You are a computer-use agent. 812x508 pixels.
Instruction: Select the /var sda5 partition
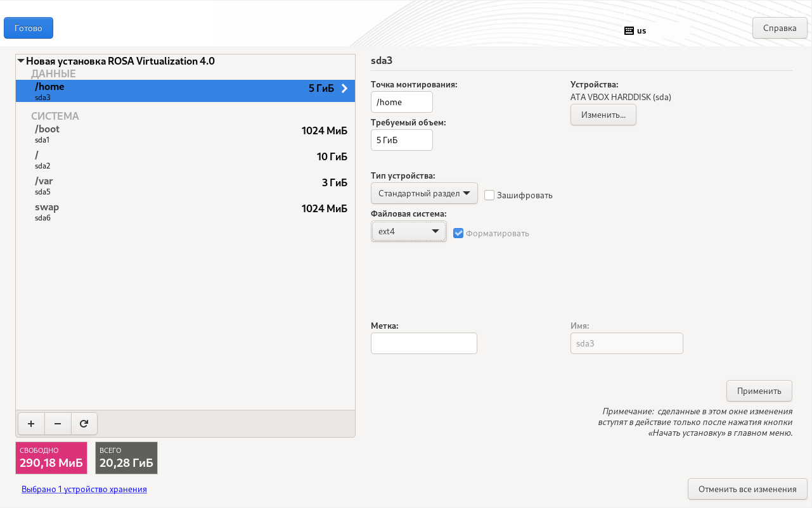click(185, 186)
